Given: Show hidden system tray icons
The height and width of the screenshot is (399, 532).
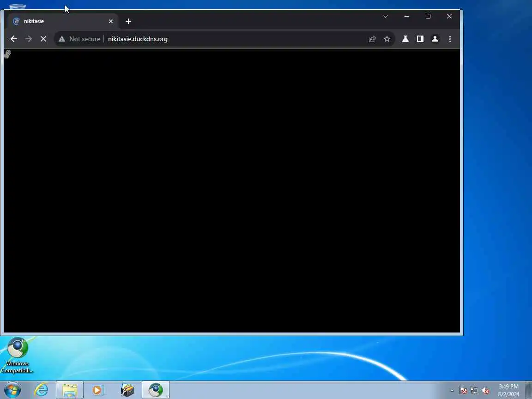Looking at the screenshot, I should click(x=452, y=390).
